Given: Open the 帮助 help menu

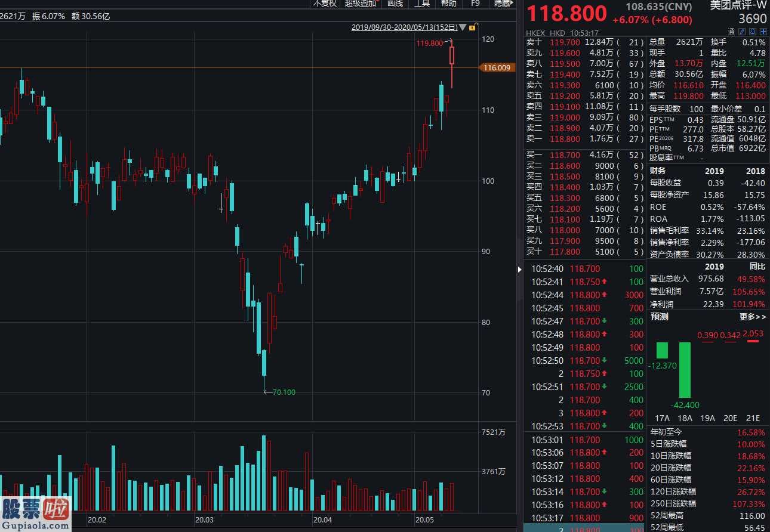Looking at the screenshot, I should pos(448,3).
